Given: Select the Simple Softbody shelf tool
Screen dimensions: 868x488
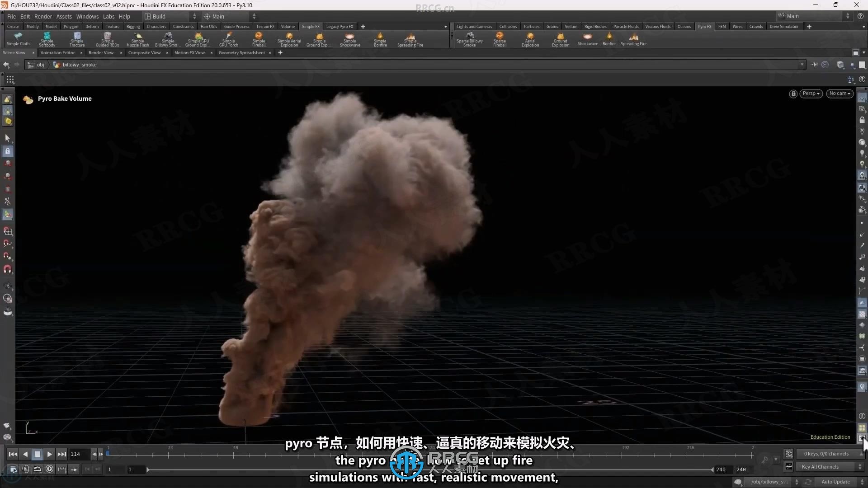Looking at the screenshot, I should [47, 39].
